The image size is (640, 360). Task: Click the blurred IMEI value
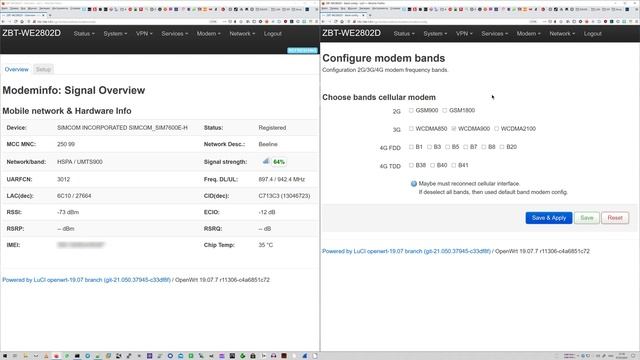coord(81,245)
